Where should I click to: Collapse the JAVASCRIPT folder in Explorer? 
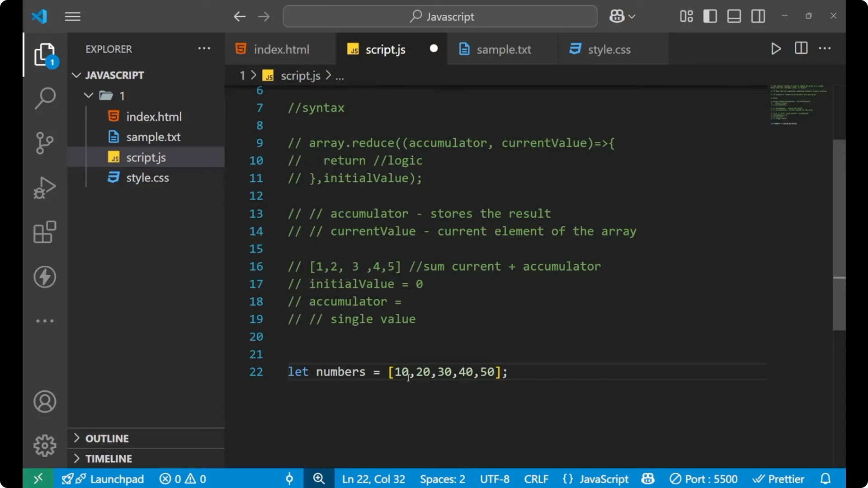pos(76,75)
